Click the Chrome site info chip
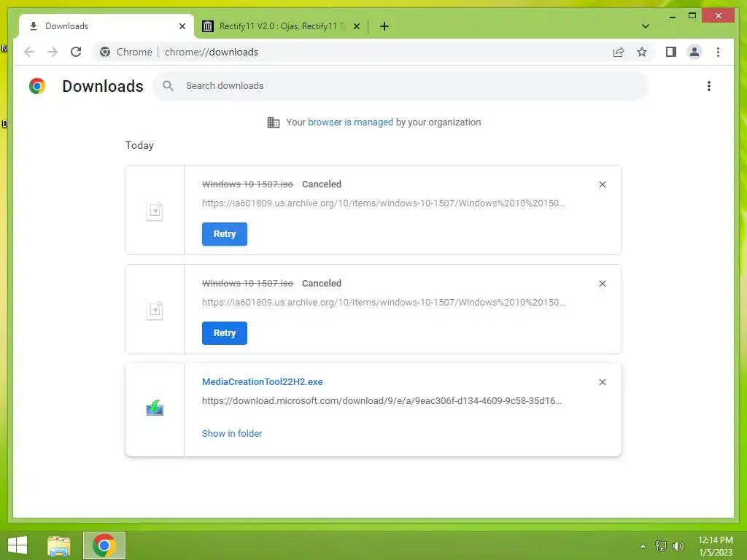Image resolution: width=747 pixels, height=560 pixels. tap(126, 52)
